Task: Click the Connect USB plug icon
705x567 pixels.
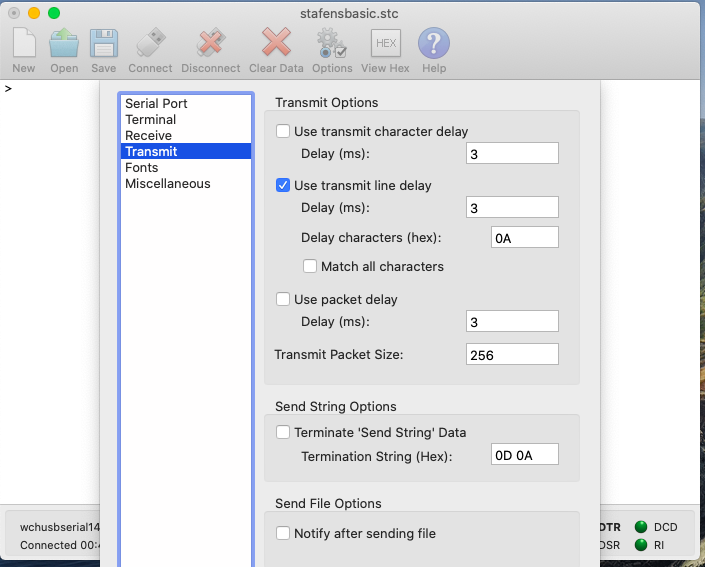Action: (150, 44)
